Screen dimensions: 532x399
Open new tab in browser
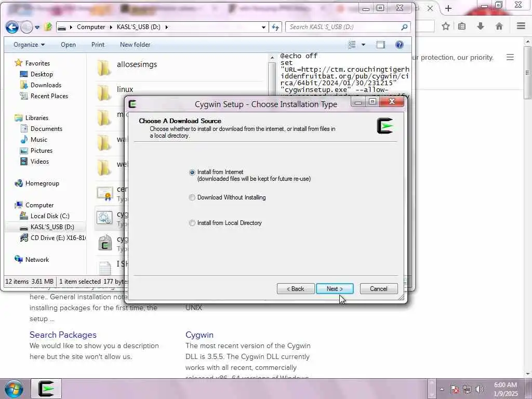[448, 8]
